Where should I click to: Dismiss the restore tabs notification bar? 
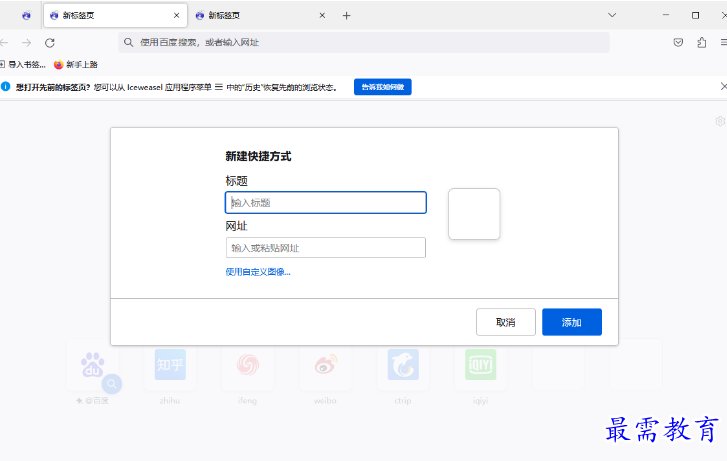(x=723, y=87)
